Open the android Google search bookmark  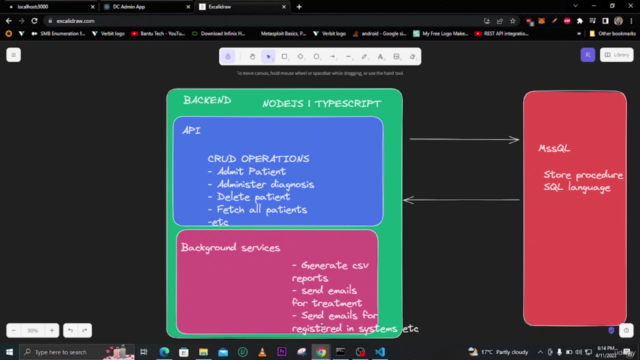coord(379,33)
